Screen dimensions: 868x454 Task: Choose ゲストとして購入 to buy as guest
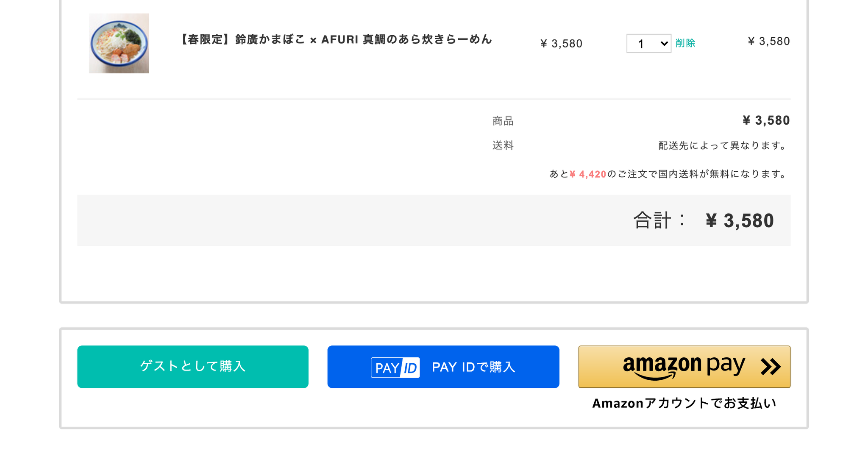coord(193,367)
